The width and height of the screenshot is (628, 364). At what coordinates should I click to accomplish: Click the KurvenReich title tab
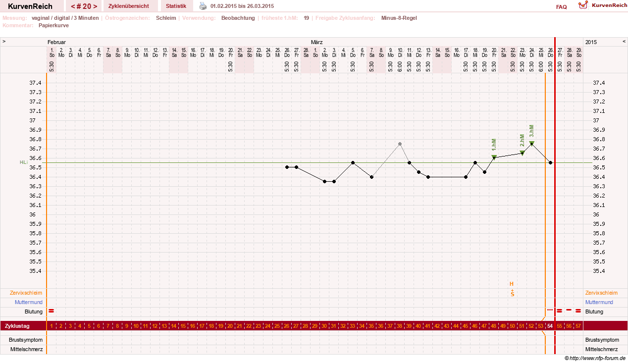30,6
